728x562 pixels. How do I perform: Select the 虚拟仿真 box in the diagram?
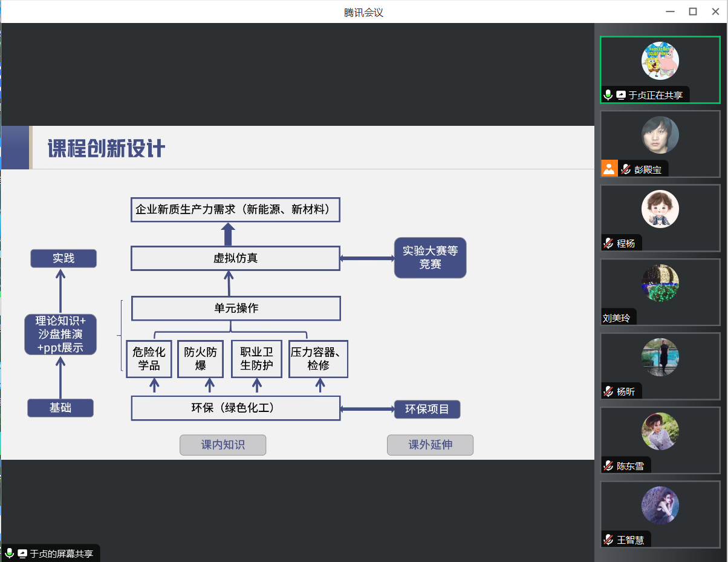click(235, 258)
